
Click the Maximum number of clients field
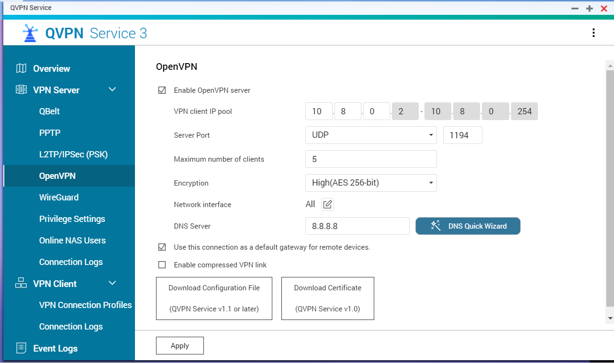[x=371, y=159]
